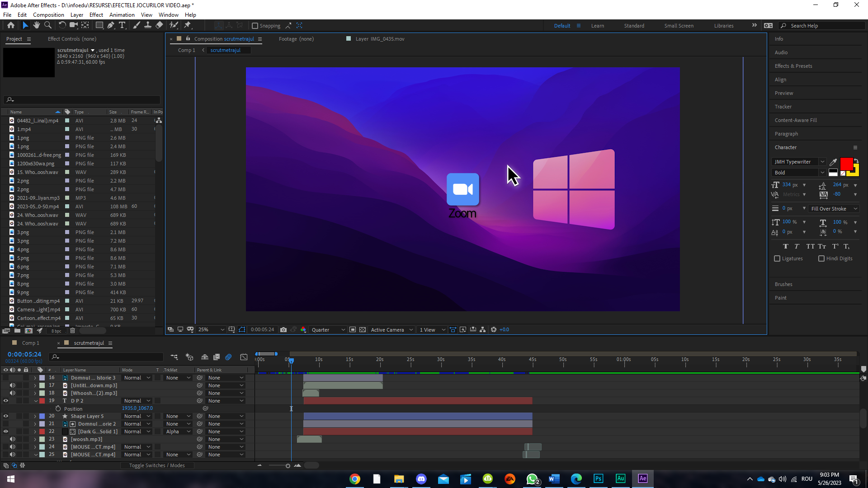The width and height of the screenshot is (868, 488).
Task: Open the Tracker panel
Action: coord(783,107)
